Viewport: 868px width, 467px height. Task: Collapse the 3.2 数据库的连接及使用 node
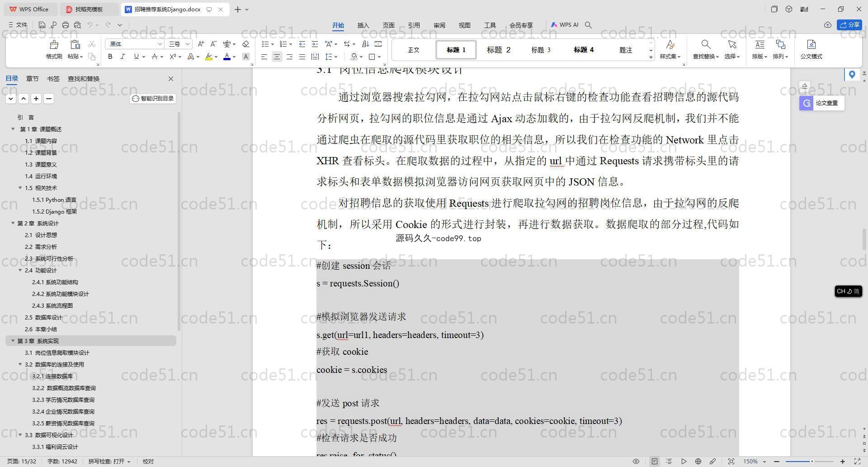click(x=20, y=364)
